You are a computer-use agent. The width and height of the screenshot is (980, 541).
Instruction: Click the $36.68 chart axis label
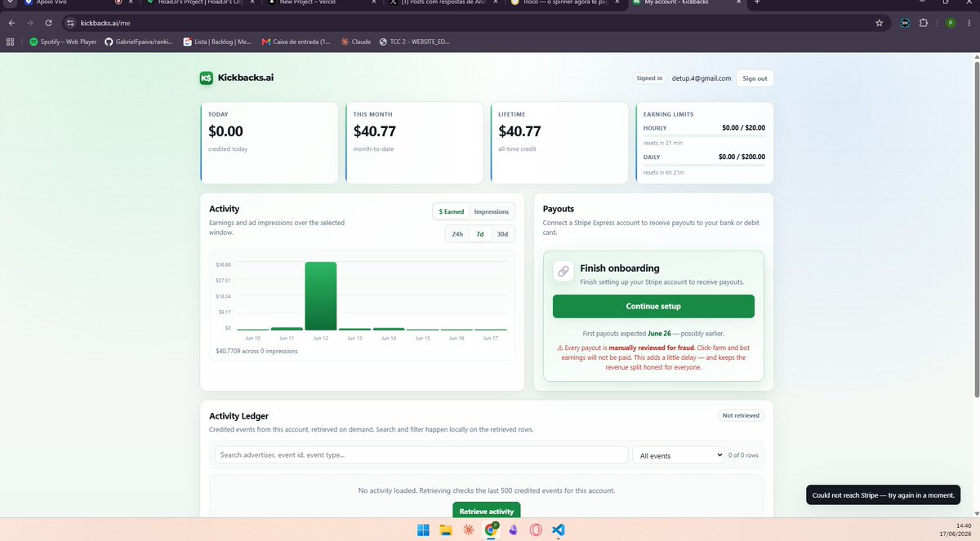(x=223, y=264)
